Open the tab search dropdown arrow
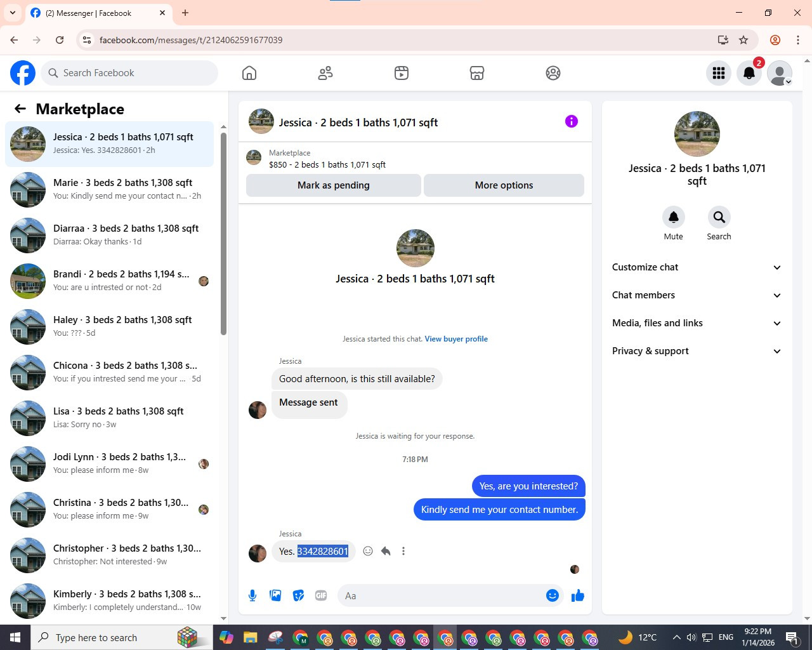 (13, 13)
